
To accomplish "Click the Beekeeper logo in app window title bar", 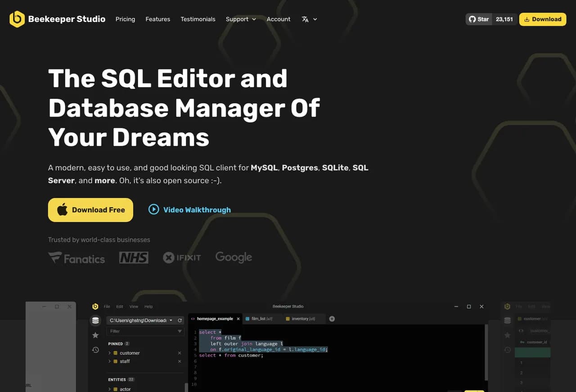I will 95,306.
